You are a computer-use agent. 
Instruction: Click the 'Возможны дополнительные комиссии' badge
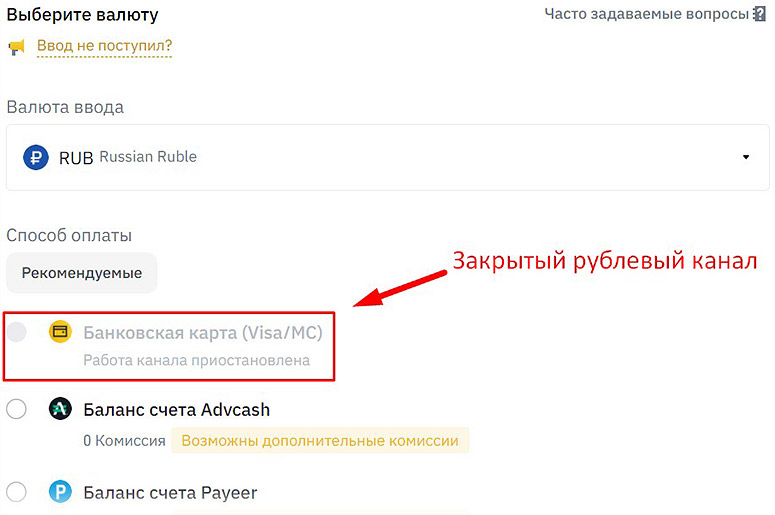[x=320, y=440]
